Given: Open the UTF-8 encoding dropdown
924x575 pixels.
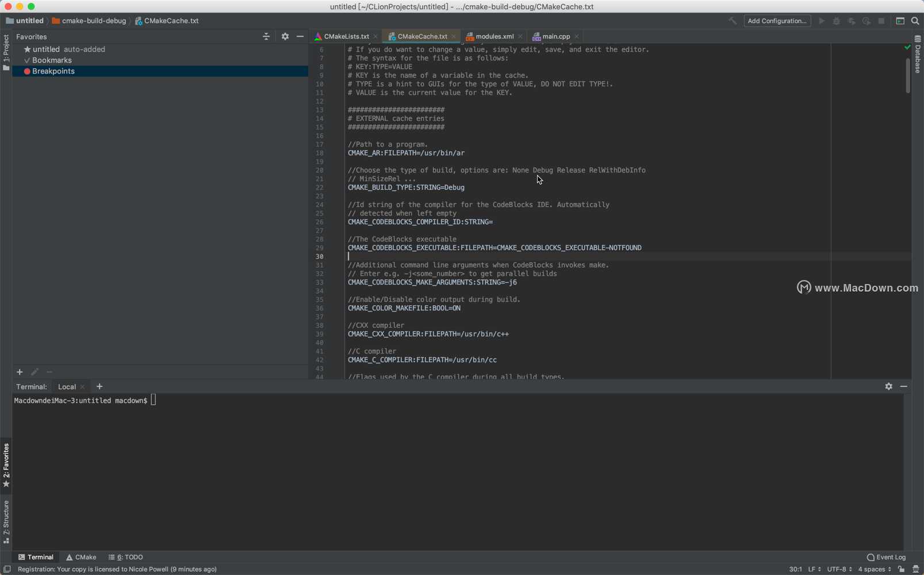Looking at the screenshot, I should pyautogui.click(x=839, y=569).
